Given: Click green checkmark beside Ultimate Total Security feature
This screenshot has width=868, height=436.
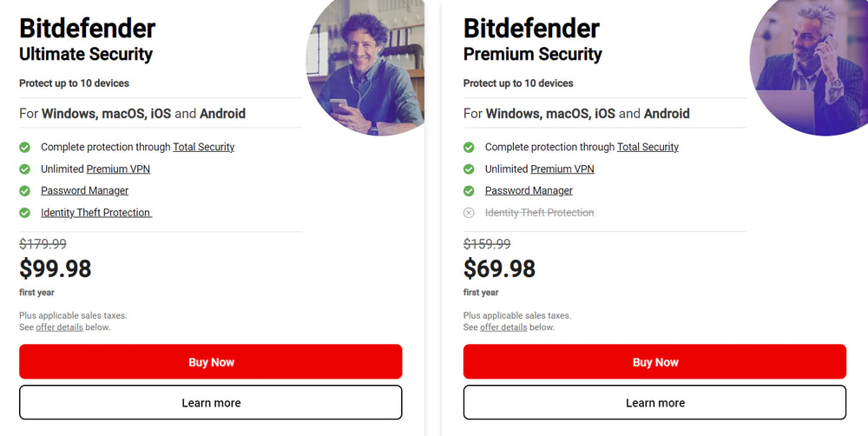Looking at the screenshot, I should coord(24,148).
